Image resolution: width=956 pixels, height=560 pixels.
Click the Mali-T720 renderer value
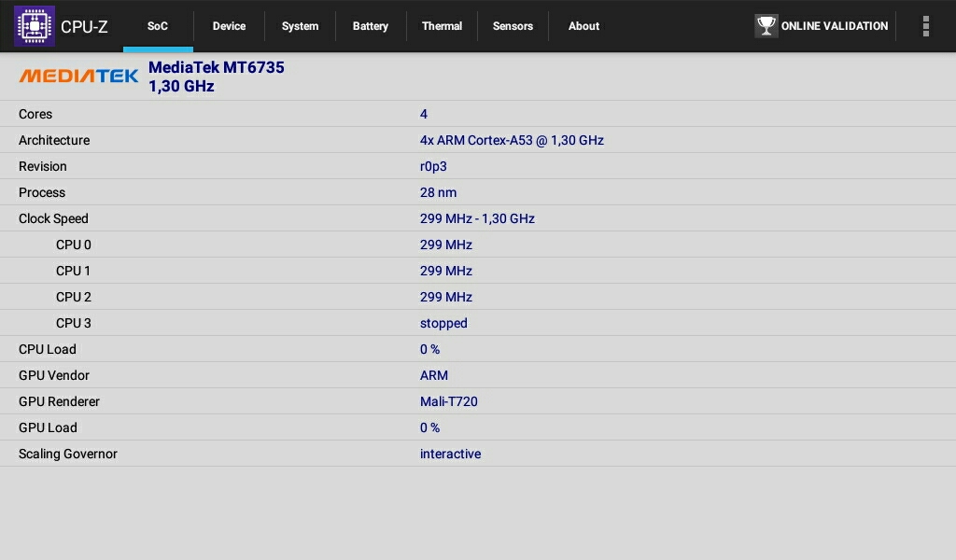click(x=449, y=402)
